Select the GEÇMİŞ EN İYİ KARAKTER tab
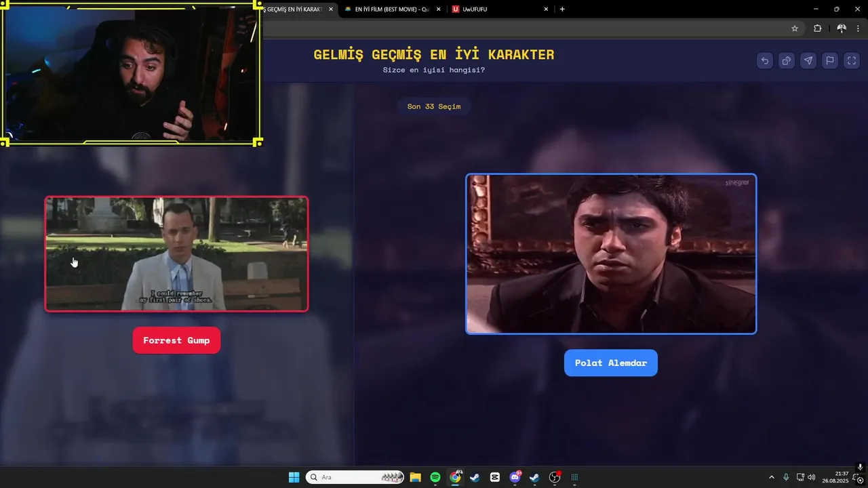 click(x=299, y=9)
